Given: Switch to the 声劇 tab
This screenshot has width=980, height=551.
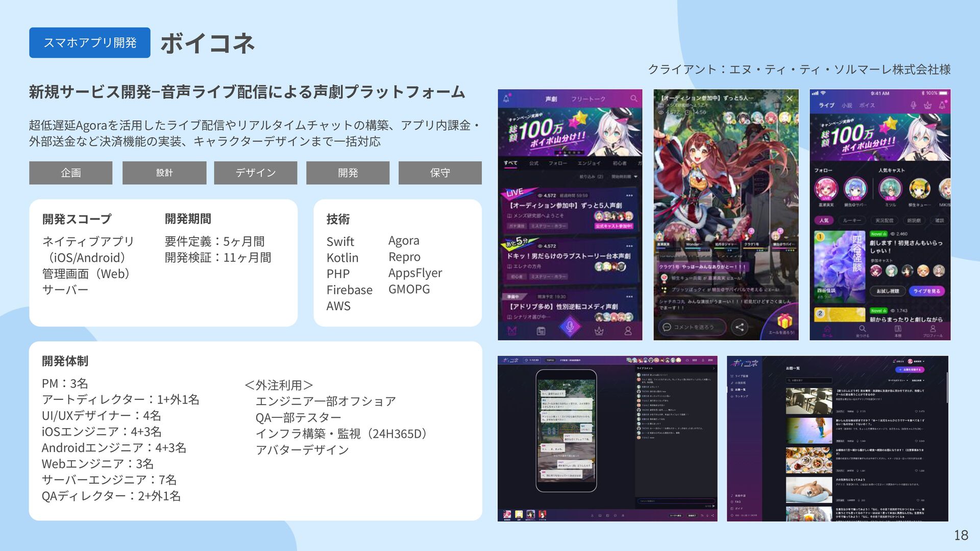Looking at the screenshot, I should coord(551,99).
